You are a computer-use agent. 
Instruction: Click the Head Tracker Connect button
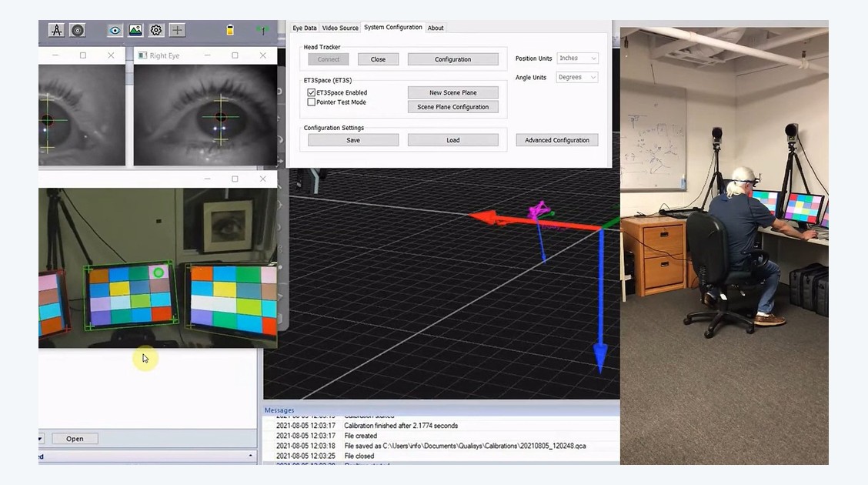point(329,59)
